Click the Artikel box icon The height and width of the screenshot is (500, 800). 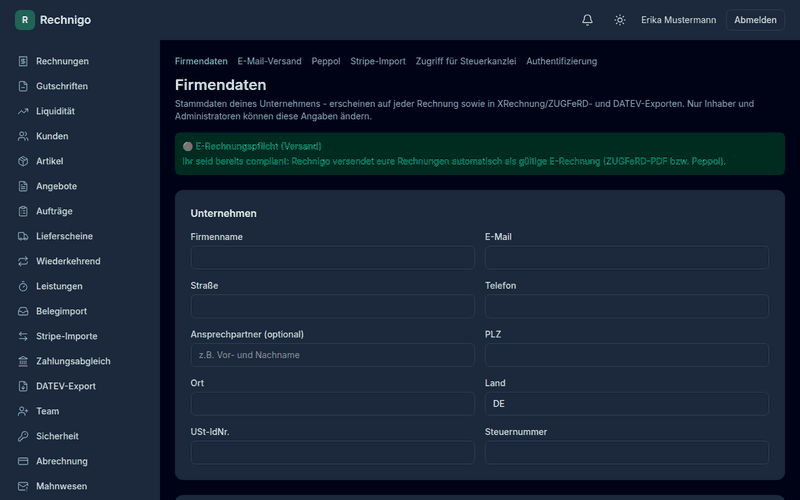coord(23,161)
